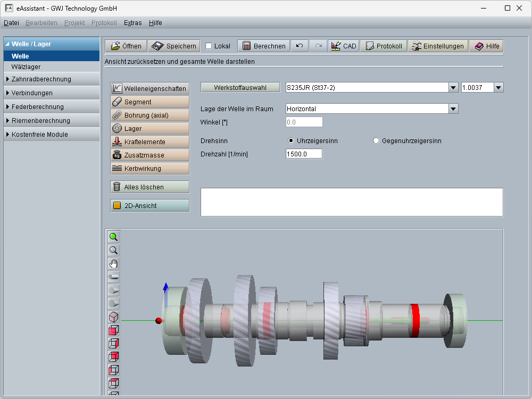Open the Lage der Welle Horizontal dropdown

pyautogui.click(x=453, y=109)
